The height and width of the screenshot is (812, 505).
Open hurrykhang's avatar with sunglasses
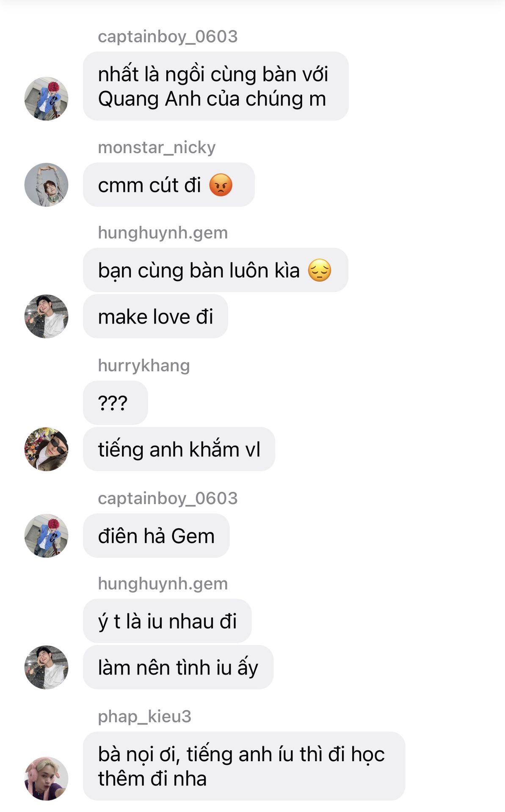(x=46, y=449)
